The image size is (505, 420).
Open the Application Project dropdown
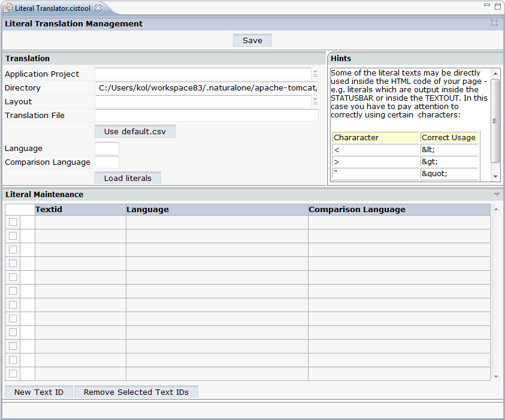pyautogui.click(x=315, y=74)
